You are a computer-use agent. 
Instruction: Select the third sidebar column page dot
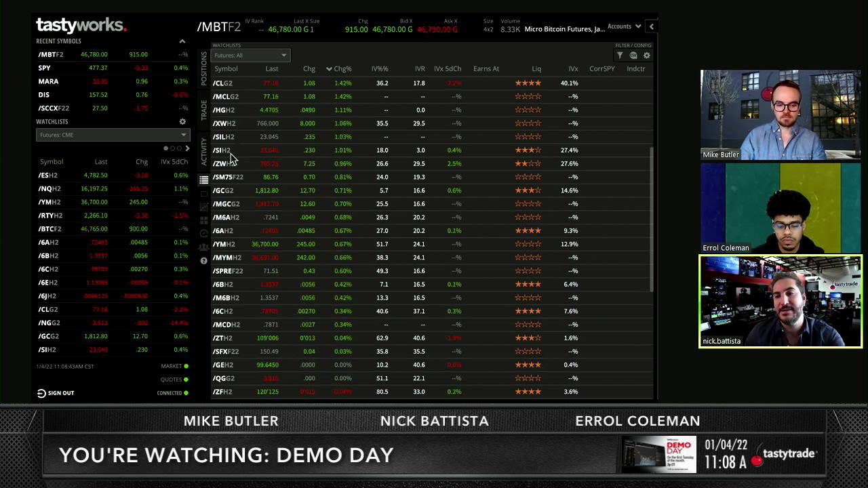179,148
